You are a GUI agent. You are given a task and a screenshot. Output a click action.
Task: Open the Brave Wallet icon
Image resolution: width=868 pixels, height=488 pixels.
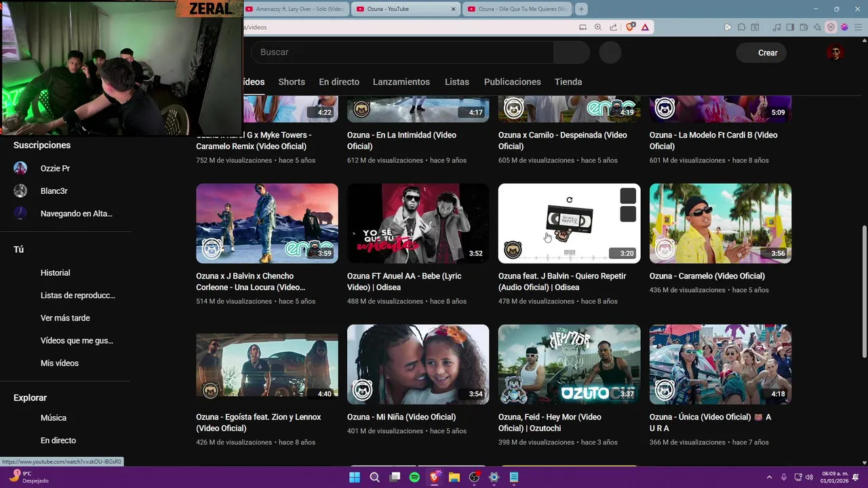[x=804, y=27]
